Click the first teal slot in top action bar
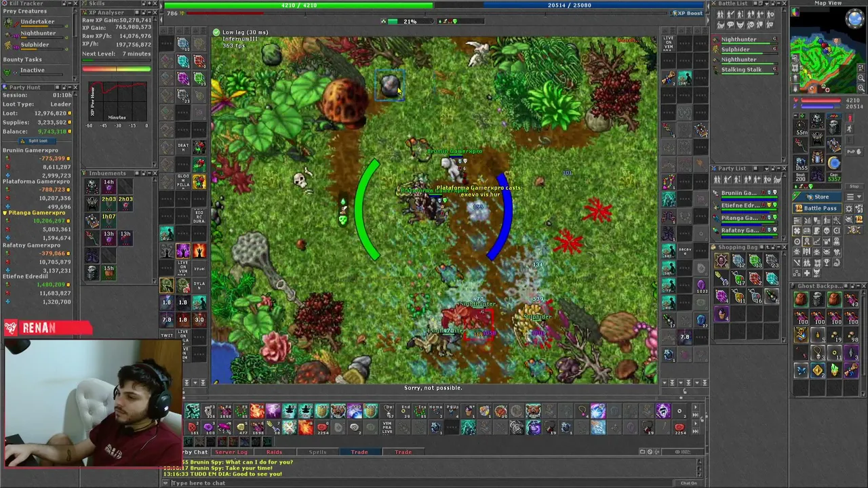Viewport: 868px width, 488px height. pos(193,411)
